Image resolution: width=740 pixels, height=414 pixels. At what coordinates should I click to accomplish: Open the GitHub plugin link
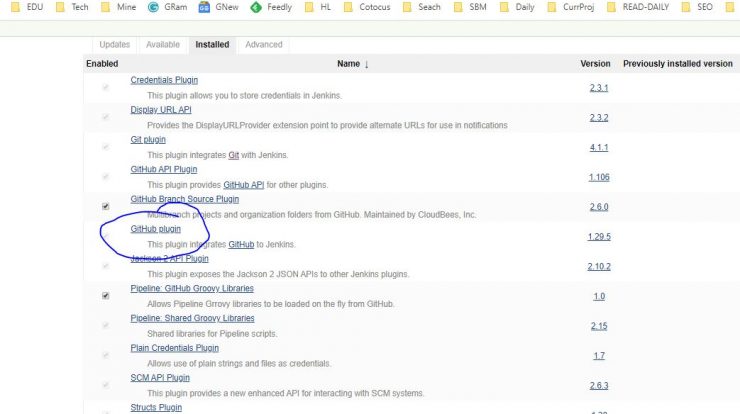(x=155, y=229)
